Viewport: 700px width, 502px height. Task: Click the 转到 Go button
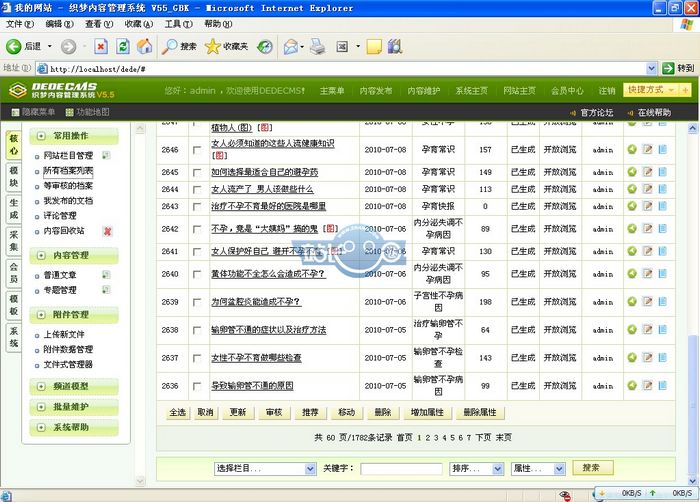[678, 68]
